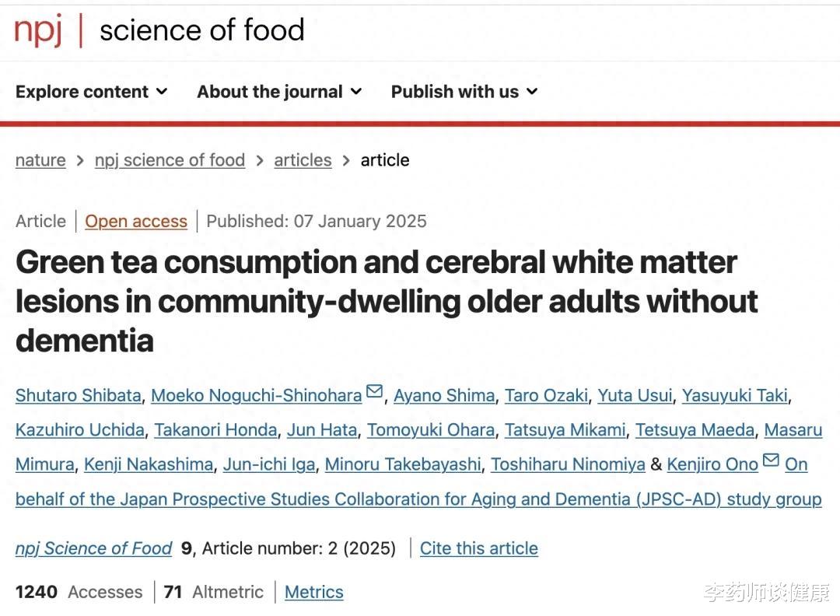Click email envelope icon beside Kenjiro Ono
Image resolution: width=840 pixels, height=616 pixels.
[x=771, y=460]
